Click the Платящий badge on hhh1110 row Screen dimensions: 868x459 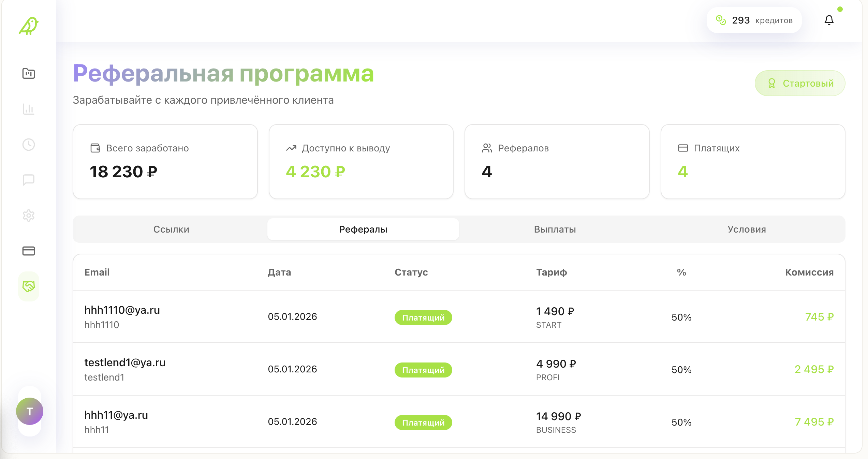423,317
